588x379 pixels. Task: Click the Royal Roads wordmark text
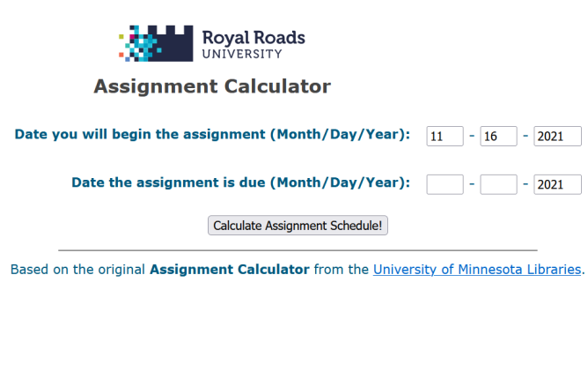tap(254, 38)
